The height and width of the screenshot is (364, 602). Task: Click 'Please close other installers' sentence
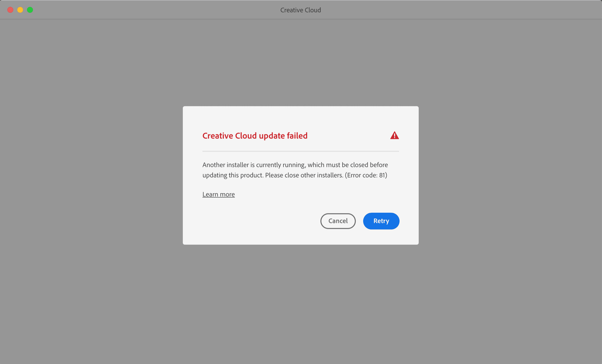304,175
